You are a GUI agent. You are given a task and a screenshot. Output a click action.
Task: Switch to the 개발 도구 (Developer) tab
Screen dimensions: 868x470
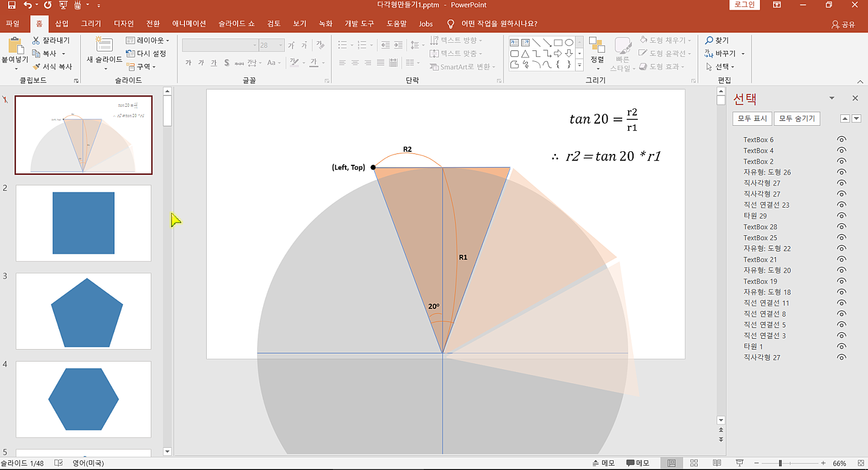click(359, 24)
